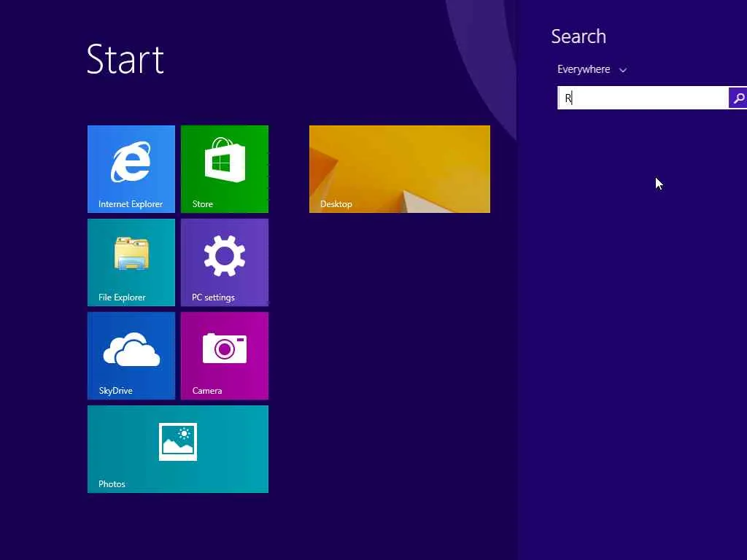The image size is (747, 560).
Task: Expand the Everywhere search scope dropdown
Action: coord(592,69)
